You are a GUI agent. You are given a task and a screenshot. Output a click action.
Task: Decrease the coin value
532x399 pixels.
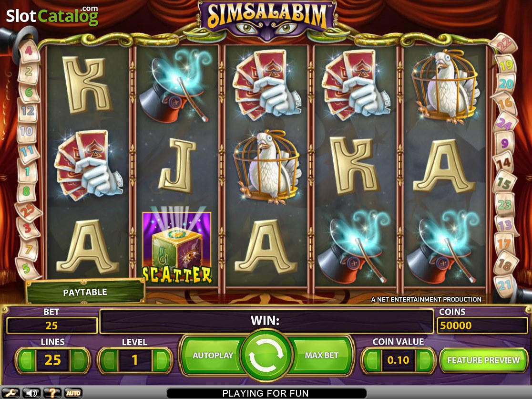(x=372, y=360)
